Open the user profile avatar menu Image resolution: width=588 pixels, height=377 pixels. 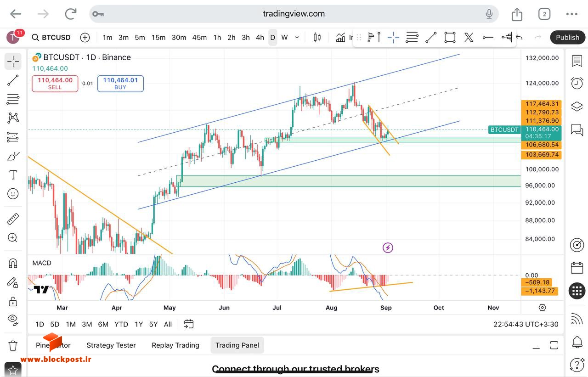pos(13,37)
